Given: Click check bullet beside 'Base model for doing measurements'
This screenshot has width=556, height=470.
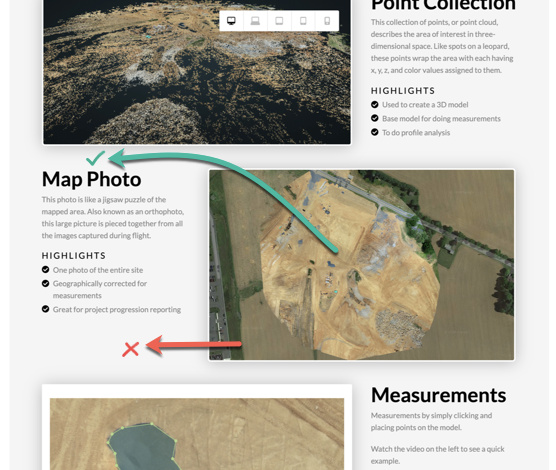Looking at the screenshot, I should tap(374, 118).
